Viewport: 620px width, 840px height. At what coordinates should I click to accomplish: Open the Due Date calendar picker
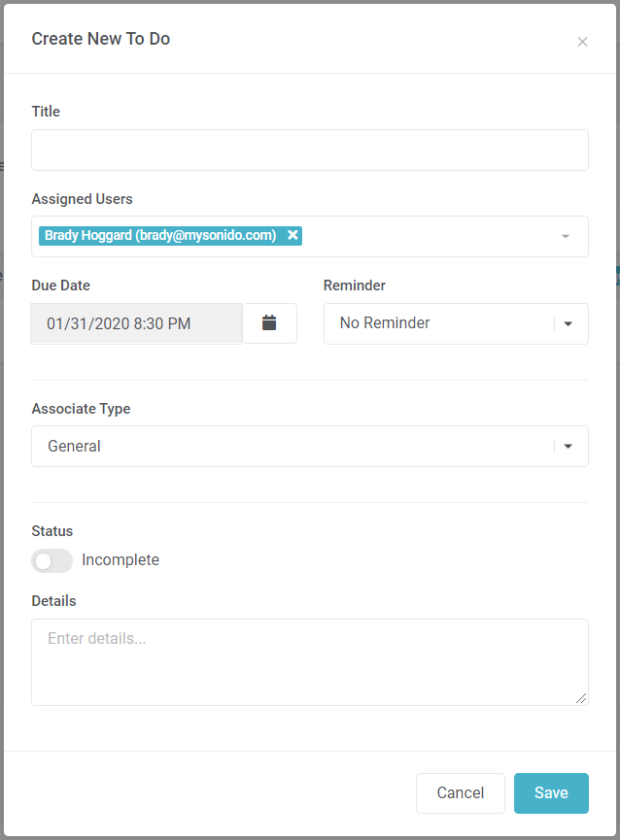[x=269, y=323]
